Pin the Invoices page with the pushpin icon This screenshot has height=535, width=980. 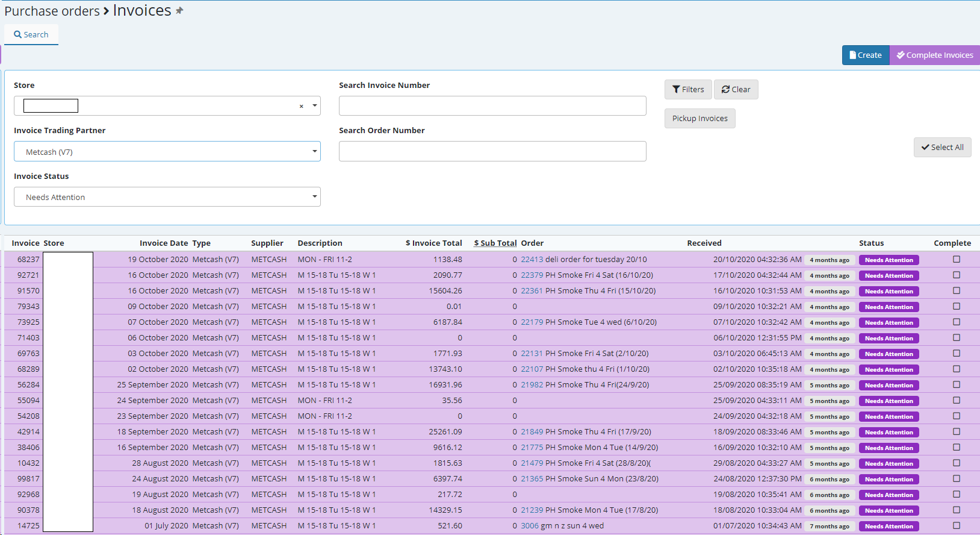click(x=179, y=11)
